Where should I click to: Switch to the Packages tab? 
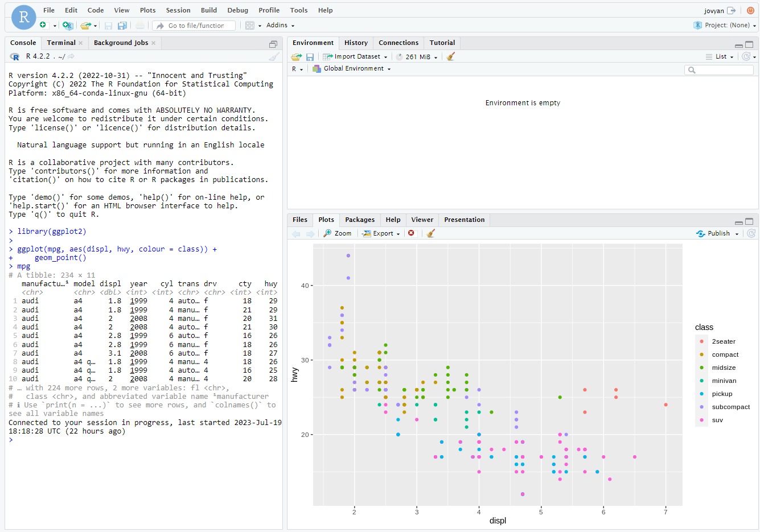(360, 220)
